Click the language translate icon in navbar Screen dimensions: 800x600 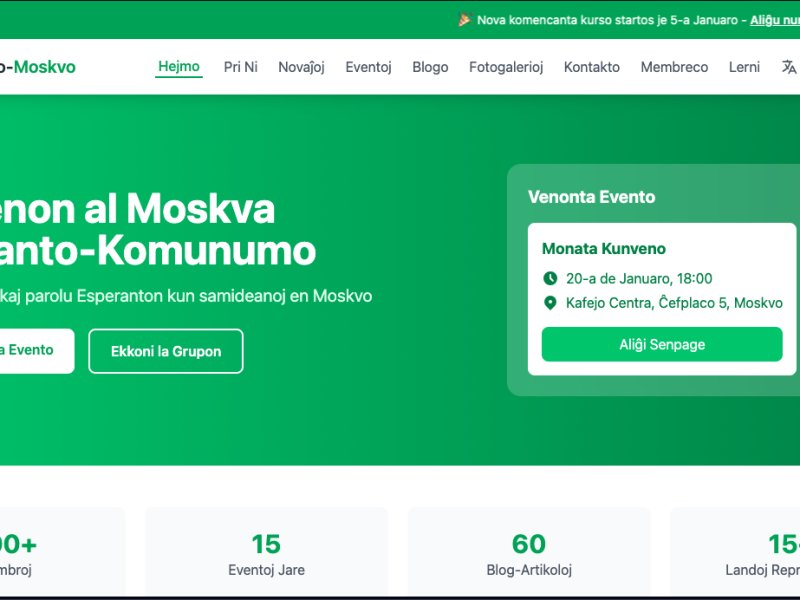pos(789,67)
